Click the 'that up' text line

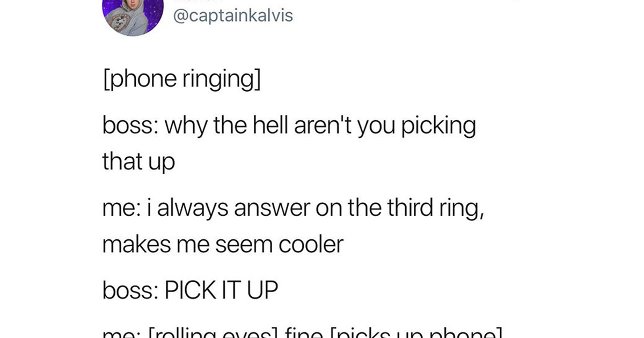tap(138, 161)
